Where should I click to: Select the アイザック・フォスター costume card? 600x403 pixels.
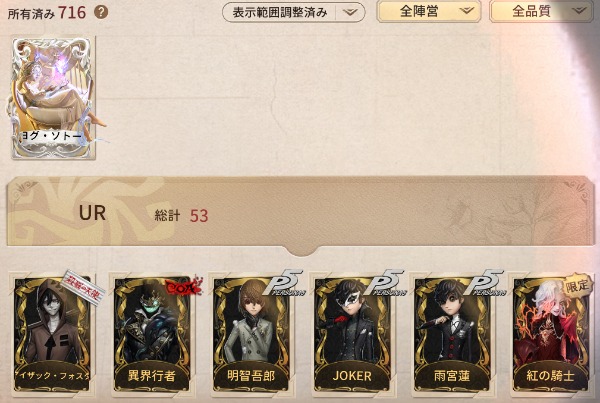pyautogui.click(x=52, y=335)
